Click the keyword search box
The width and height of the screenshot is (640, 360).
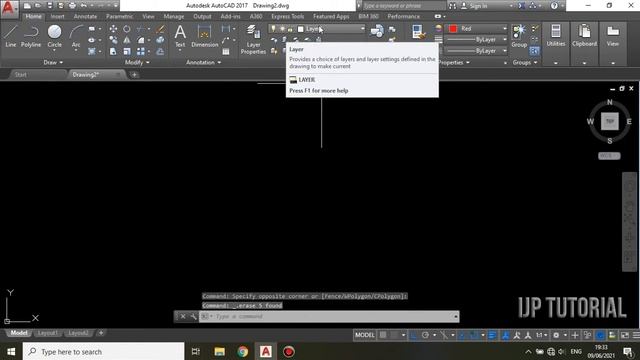click(x=404, y=6)
